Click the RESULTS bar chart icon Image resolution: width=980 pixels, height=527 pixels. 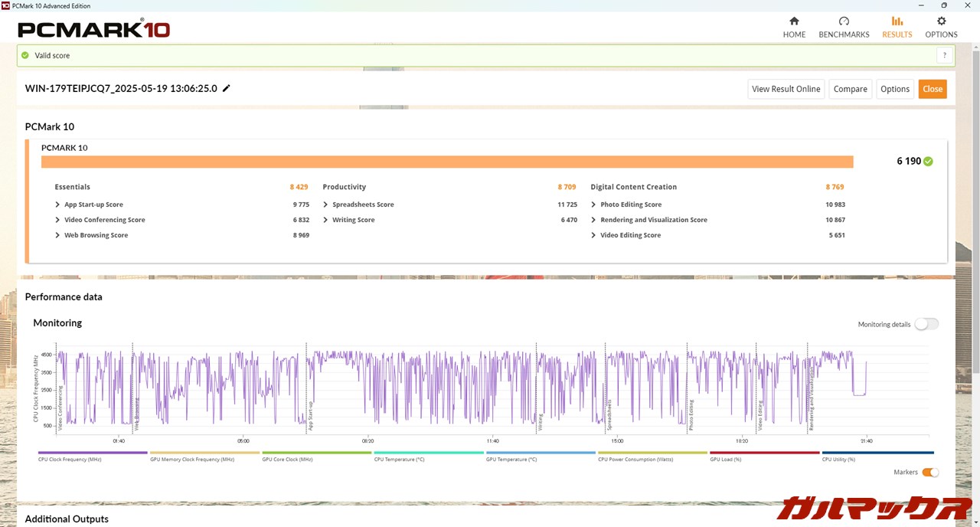[x=897, y=21]
